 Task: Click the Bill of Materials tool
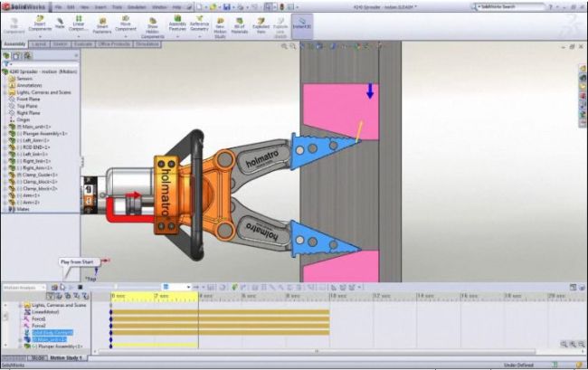[x=240, y=26]
